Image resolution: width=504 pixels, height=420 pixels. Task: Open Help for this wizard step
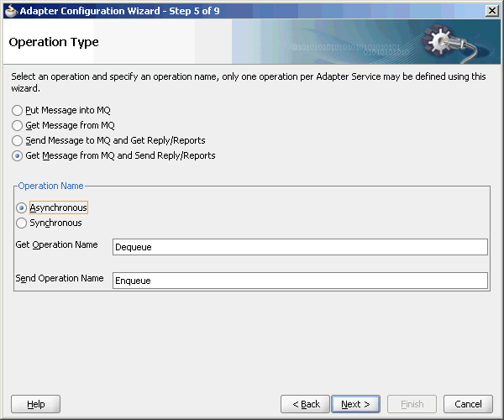coord(35,404)
